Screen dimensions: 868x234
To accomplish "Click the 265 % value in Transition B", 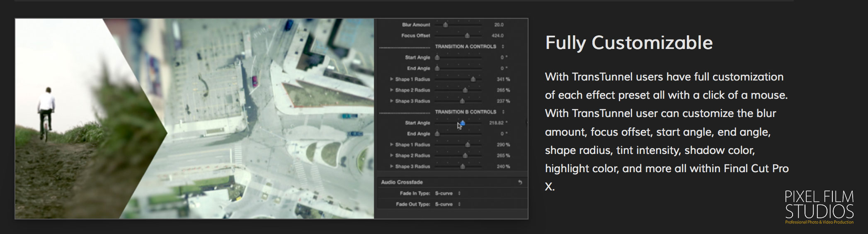I will coord(503,156).
